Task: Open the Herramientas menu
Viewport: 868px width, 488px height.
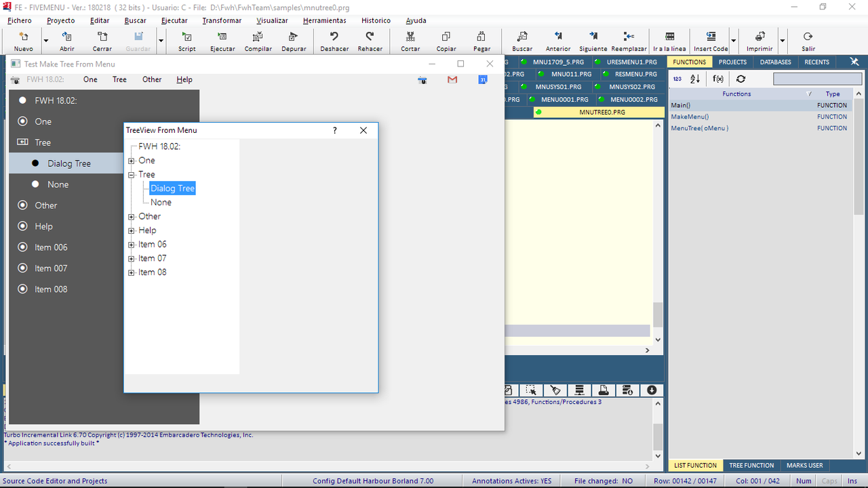Action: [x=325, y=20]
